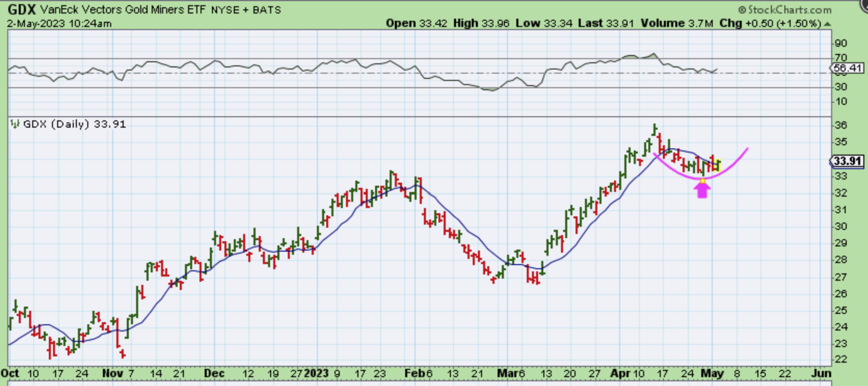Click the Open 33.42 value

pyautogui.click(x=417, y=23)
